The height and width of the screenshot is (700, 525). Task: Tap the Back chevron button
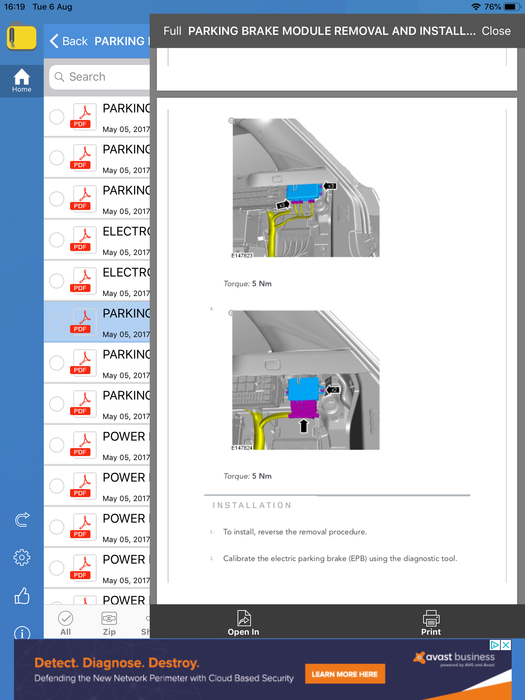click(68, 41)
